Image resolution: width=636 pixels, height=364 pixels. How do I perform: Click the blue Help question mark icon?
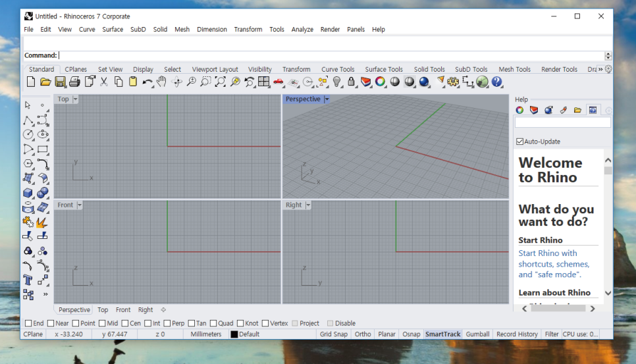click(496, 82)
